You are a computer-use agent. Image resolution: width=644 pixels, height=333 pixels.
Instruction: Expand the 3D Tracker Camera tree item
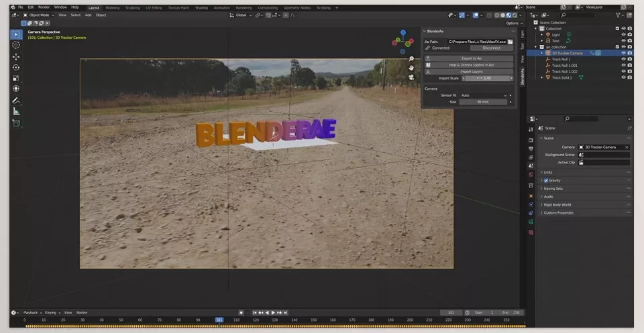click(x=542, y=54)
